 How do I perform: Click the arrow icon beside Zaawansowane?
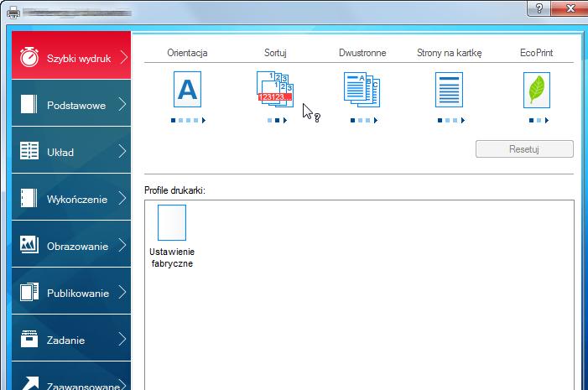[x=30, y=383]
